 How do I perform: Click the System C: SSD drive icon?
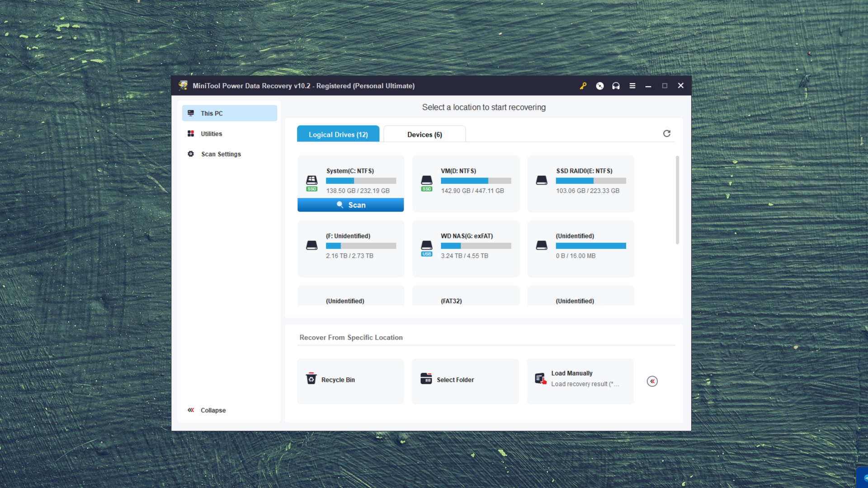tap(312, 183)
